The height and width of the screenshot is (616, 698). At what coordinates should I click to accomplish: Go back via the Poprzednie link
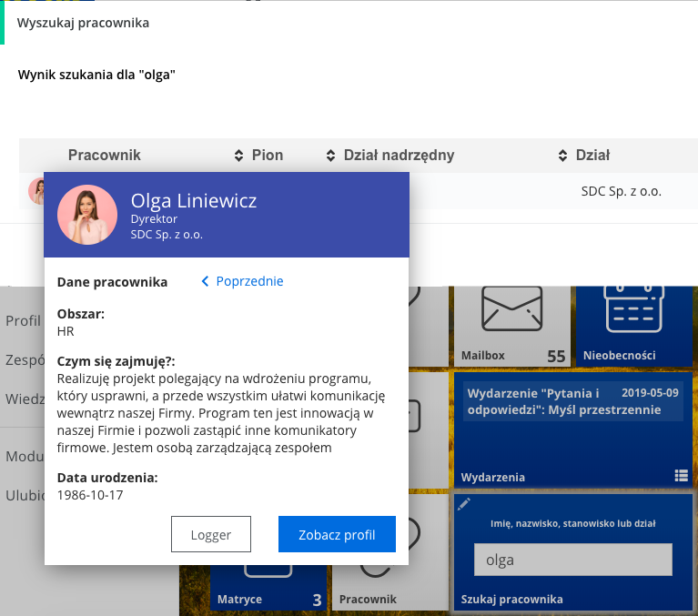click(249, 281)
